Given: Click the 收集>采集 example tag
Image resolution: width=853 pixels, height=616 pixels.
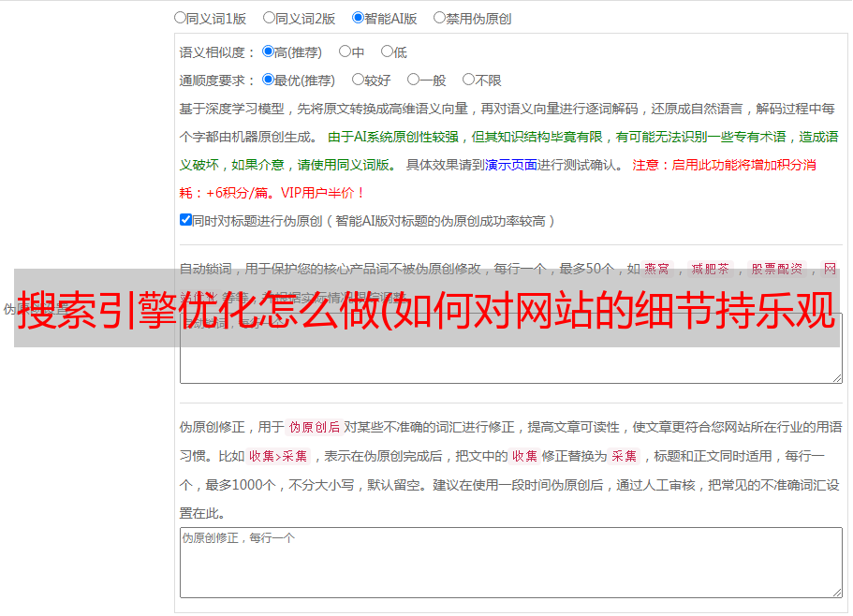Looking at the screenshot, I should (278, 456).
